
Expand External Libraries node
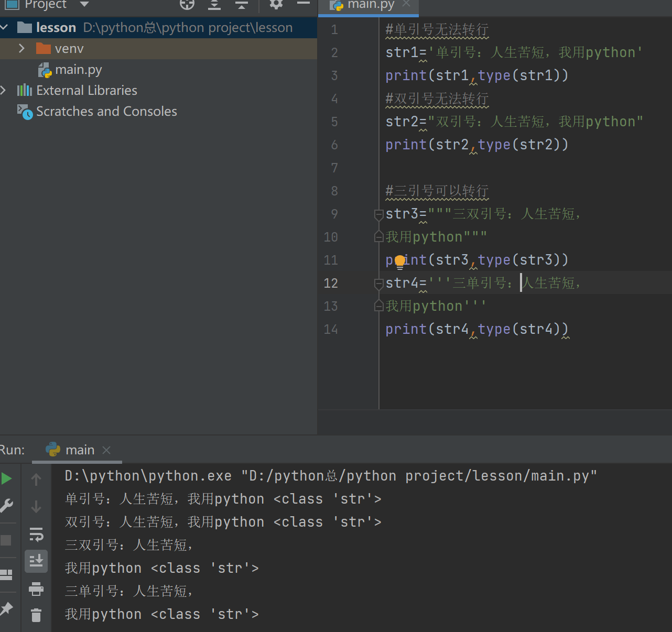click(x=3, y=90)
